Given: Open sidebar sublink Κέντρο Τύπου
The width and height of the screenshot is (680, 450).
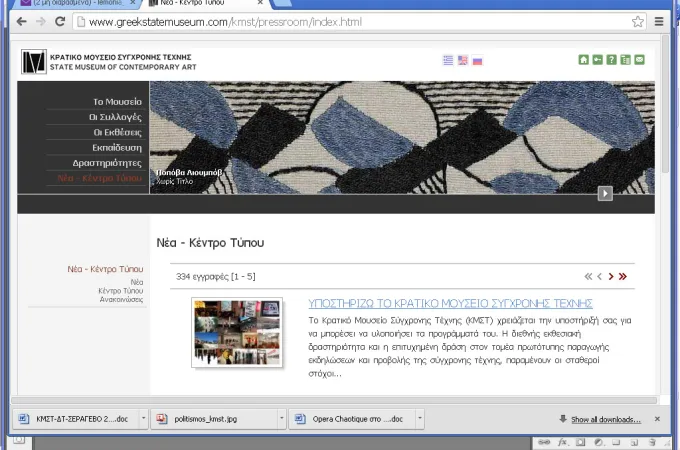Looking at the screenshot, I should (x=121, y=291).
